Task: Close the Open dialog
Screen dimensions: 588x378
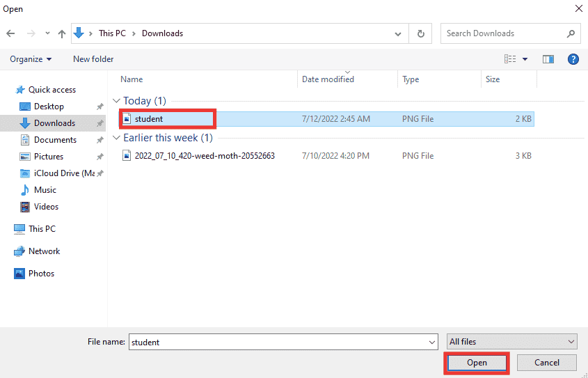Action: click(x=579, y=8)
